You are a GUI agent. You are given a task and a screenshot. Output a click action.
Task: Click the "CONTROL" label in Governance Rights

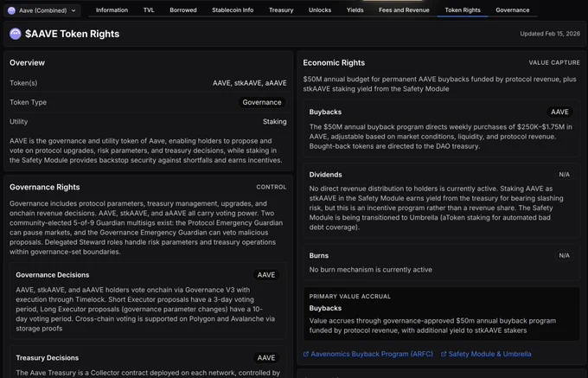click(x=272, y=187)
